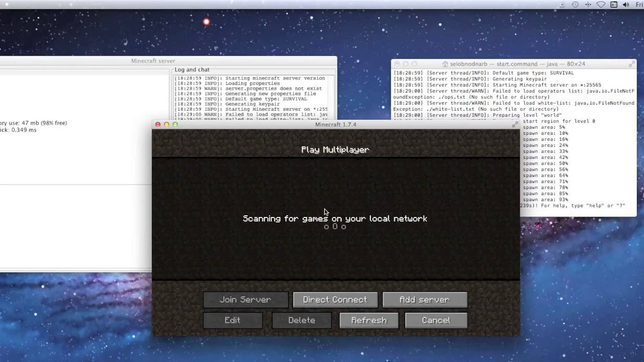
Task: Click the memory use '47 mb (98% free)' text
Action: [x=44, y=123]
